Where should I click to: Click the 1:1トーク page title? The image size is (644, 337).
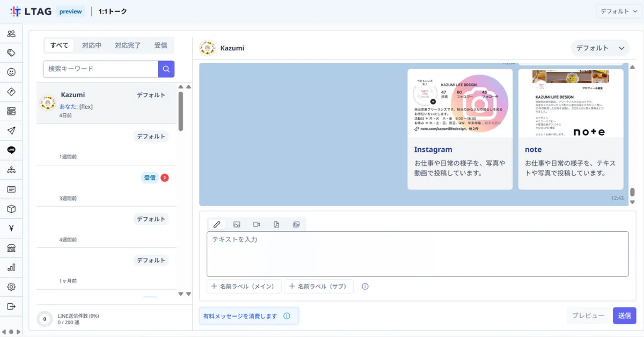coord(113,11)
